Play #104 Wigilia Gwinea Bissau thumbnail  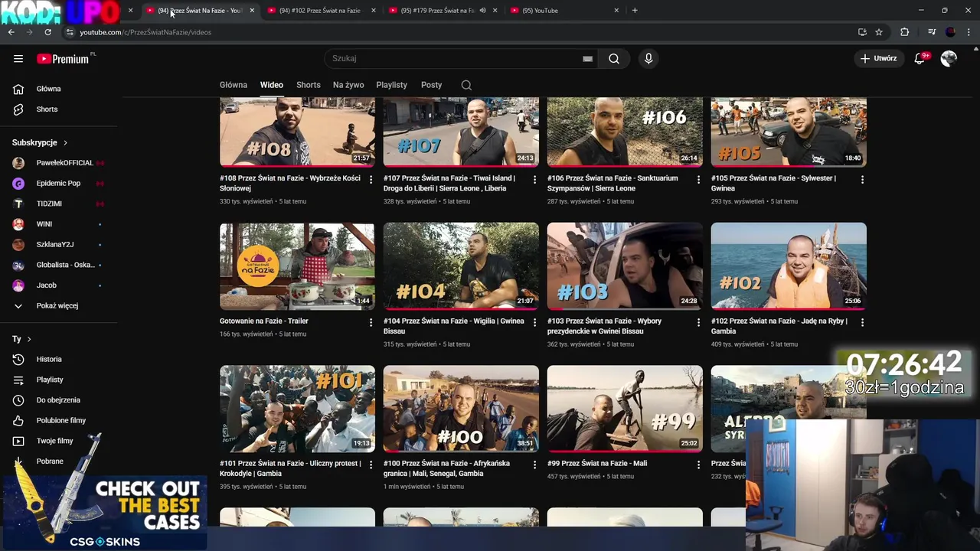point(461,266)
